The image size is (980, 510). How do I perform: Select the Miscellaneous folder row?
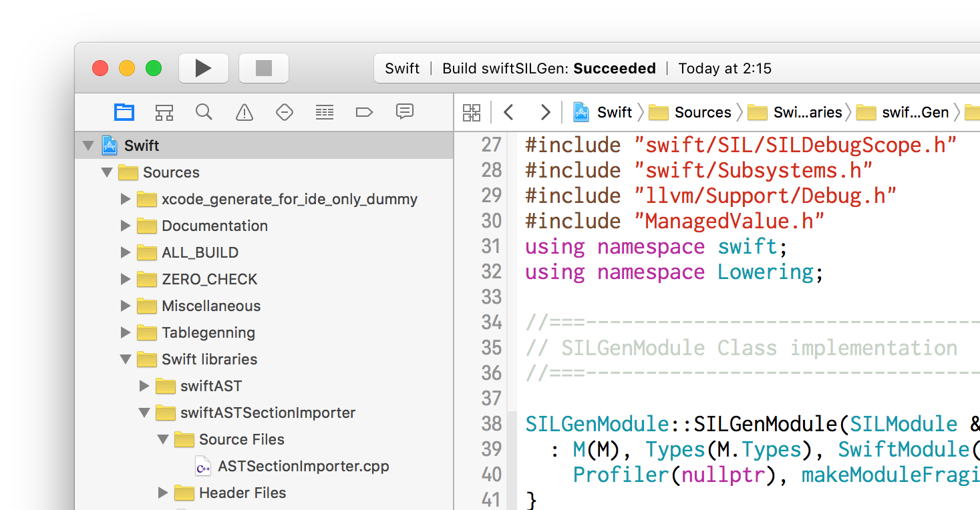point(265,306)
